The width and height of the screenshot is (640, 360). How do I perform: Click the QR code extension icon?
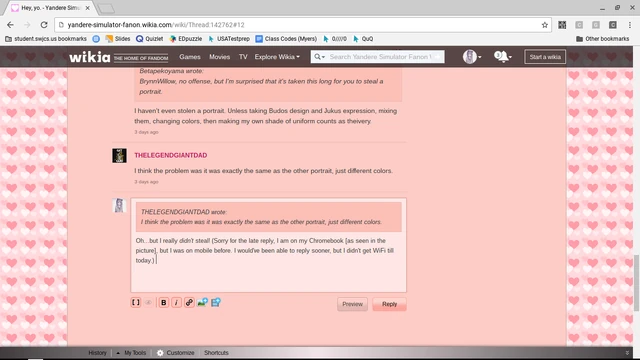pyautogui.click(x=562, y=25)
